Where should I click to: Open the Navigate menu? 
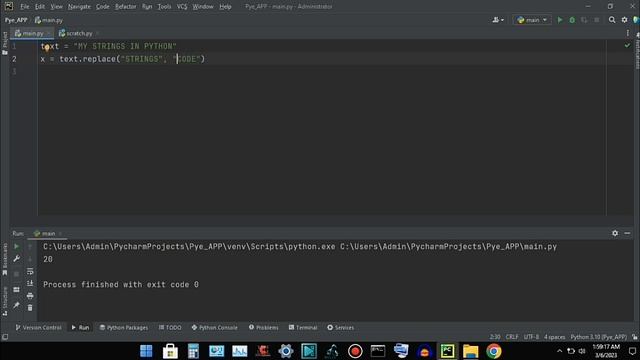point(79,7)
